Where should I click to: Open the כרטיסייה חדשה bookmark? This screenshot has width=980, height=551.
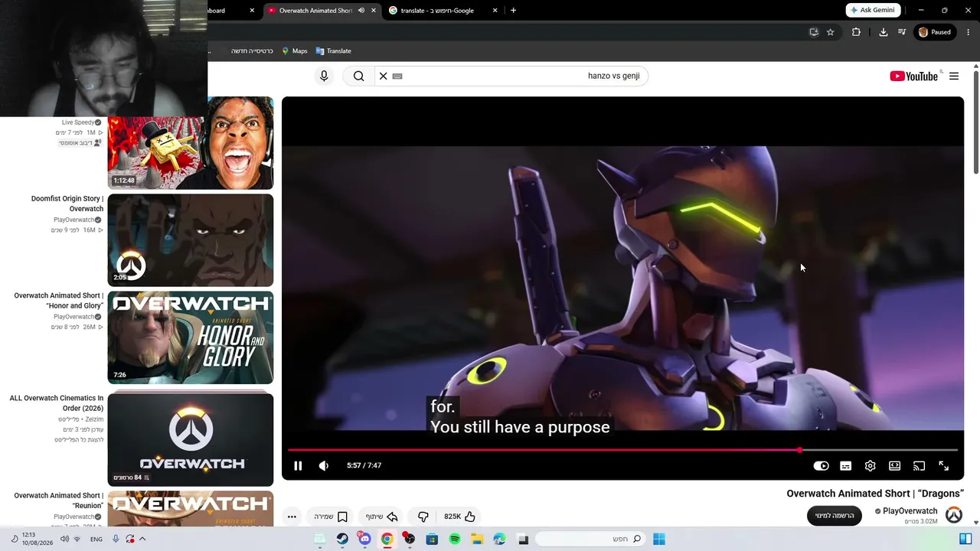point(252,51)
